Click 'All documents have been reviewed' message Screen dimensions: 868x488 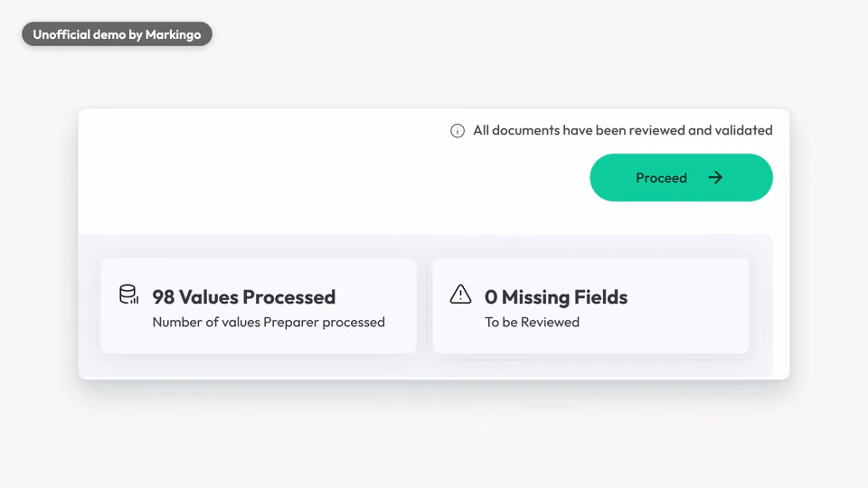click(x=623, y=130)
